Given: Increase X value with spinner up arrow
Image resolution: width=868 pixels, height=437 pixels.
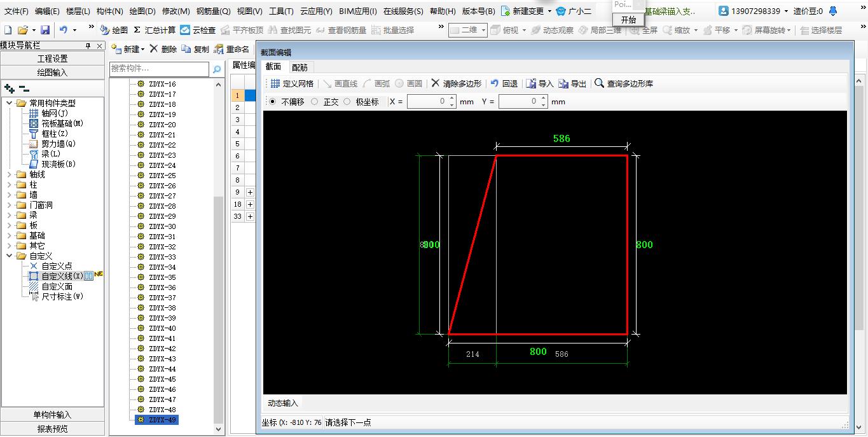Looking at the screenshot, I should tap(452, 98).
